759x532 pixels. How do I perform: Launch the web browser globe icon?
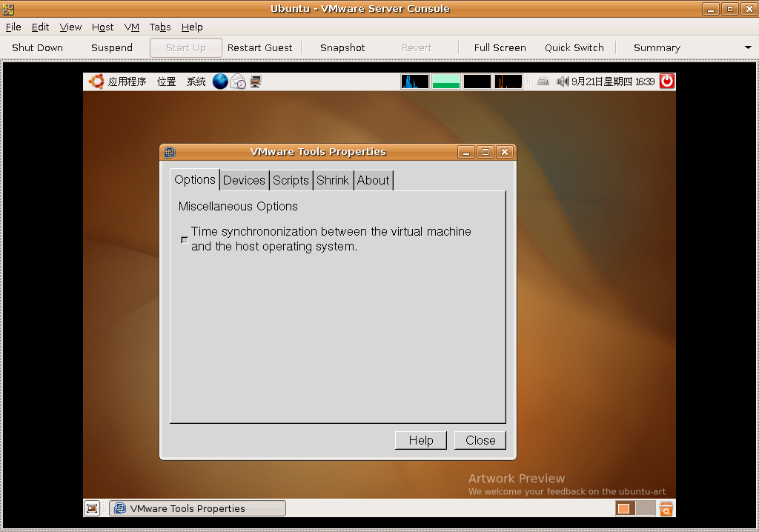click(x=220, y=82)
